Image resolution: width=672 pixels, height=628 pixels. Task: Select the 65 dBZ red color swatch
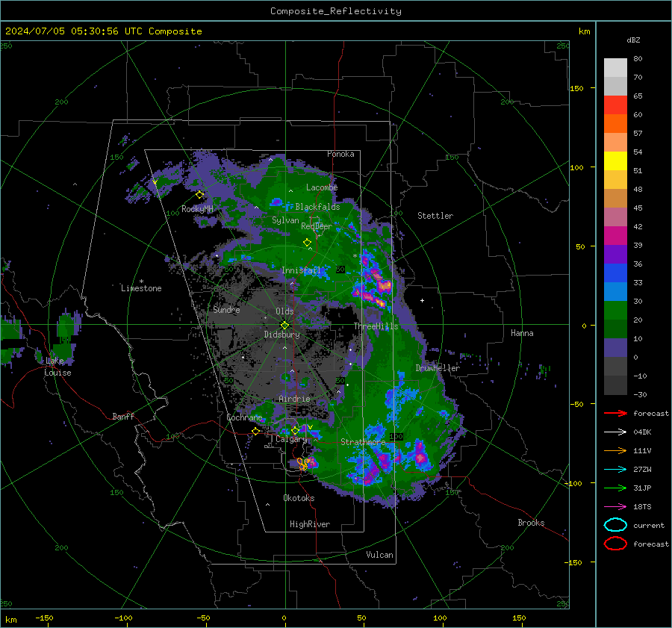tap(615, 105)
